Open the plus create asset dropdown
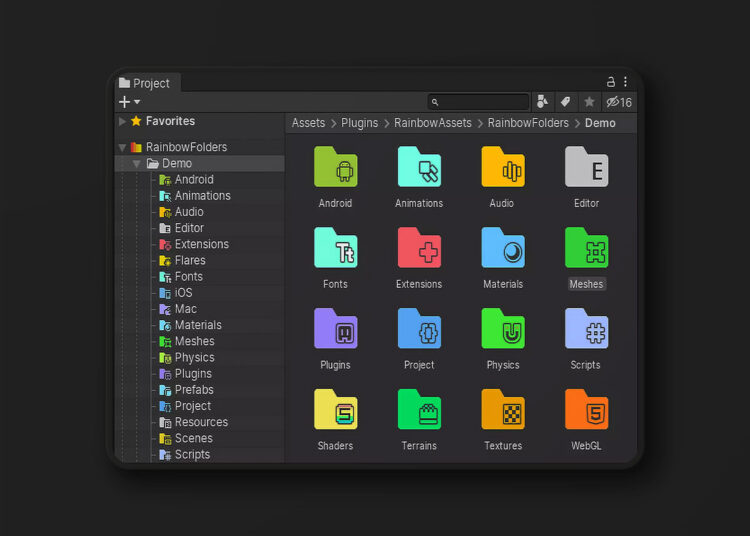The width and height of the screenshot is (750, 536). [x=130, y=102]
